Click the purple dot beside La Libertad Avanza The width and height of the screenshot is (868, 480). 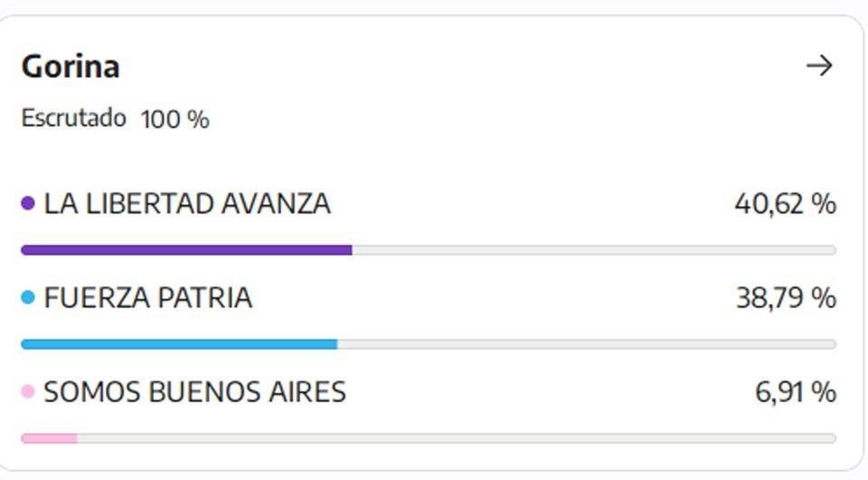pyautogui.click(x=28, y=203)
